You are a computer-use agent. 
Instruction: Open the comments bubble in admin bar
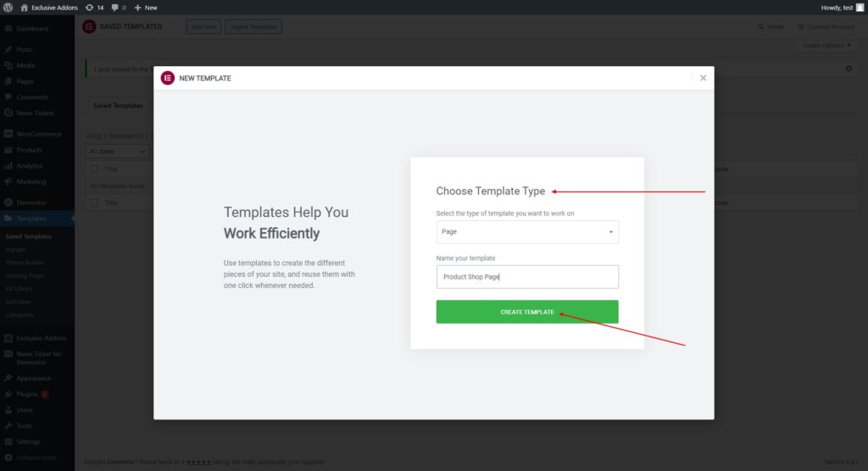119,8
